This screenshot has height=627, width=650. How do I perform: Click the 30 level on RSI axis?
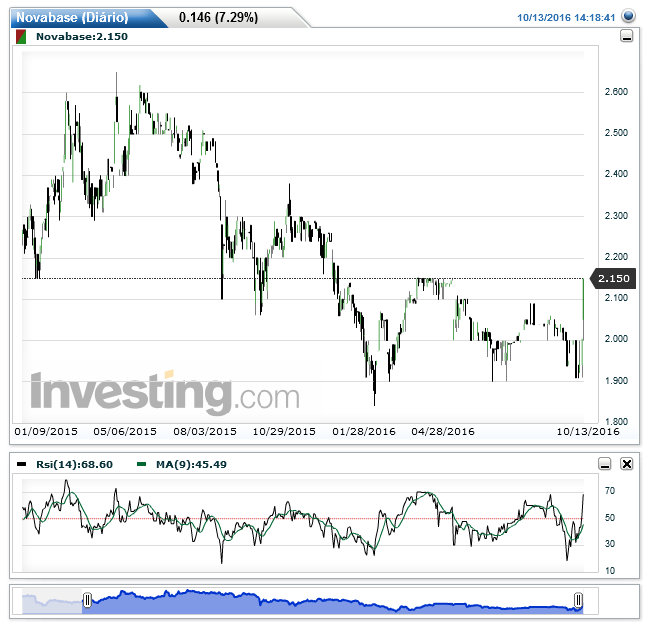click(610, 543)
